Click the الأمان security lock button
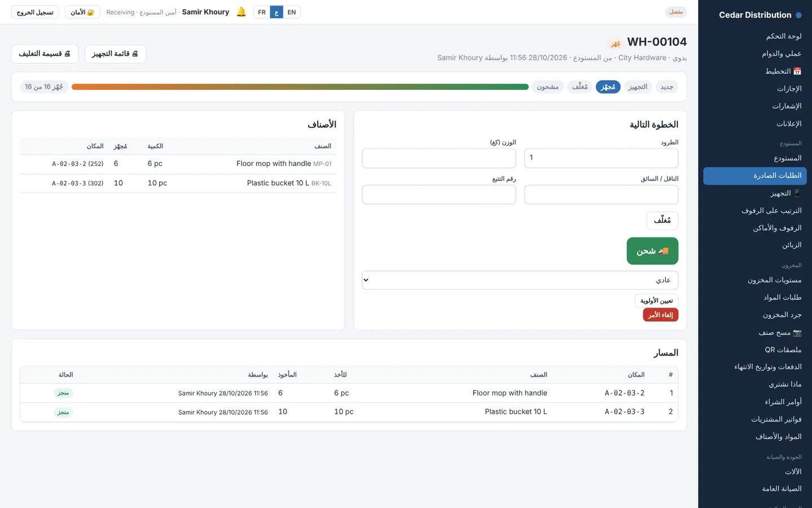Image resolution: width=812 pixels, height=508 pixels. pos(82,12)
